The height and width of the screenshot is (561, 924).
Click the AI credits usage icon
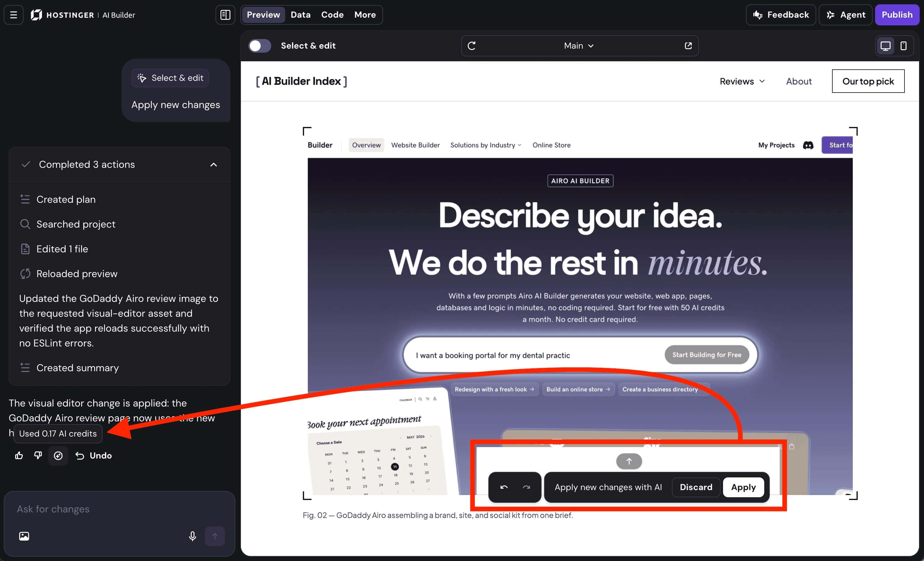click(58, 455)
